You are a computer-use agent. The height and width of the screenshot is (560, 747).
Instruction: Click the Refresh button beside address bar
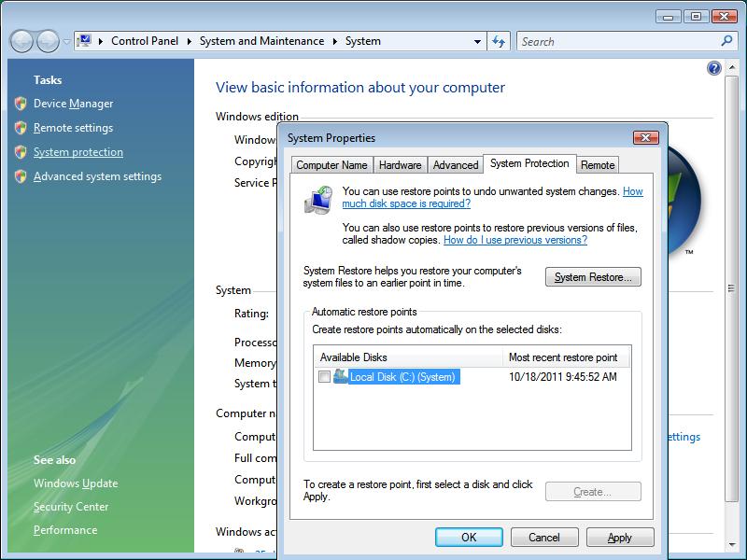499,41
